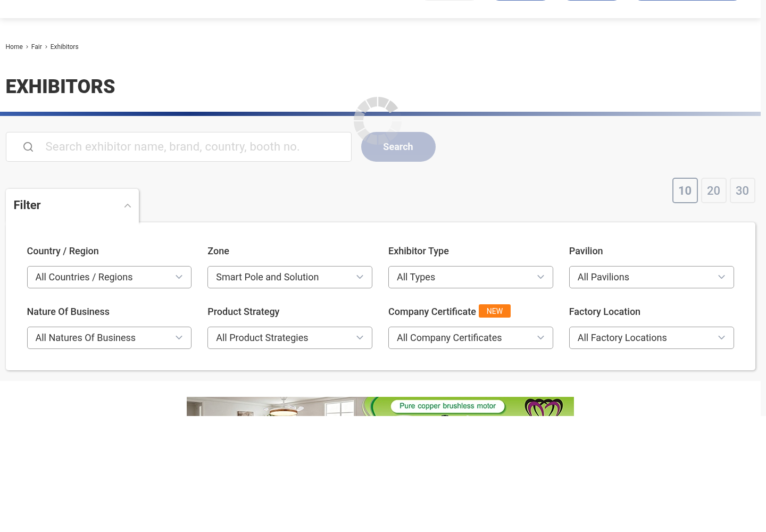The height and width of the screenshot is (532, 766).
Task: Click the EXHIBITORS page heading
Action: (x=61, y=87)
